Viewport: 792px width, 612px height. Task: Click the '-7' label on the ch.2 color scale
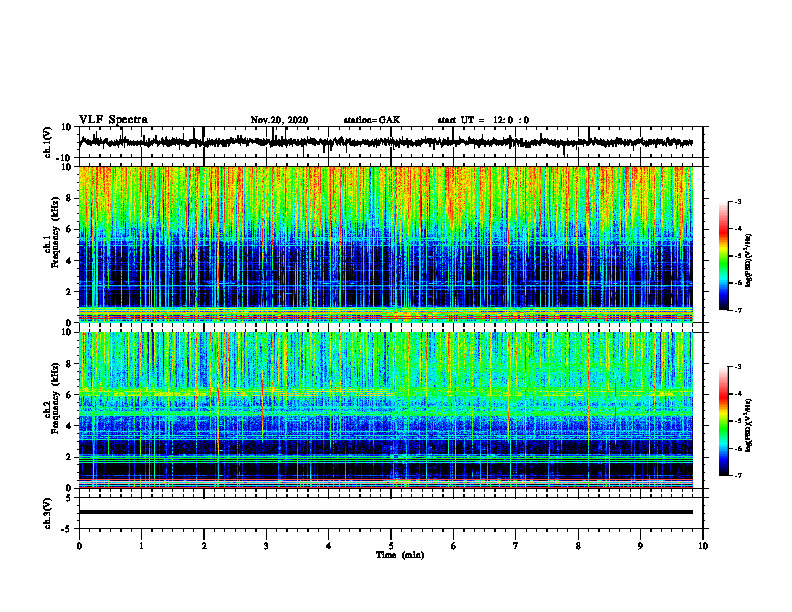coord(738,476)
